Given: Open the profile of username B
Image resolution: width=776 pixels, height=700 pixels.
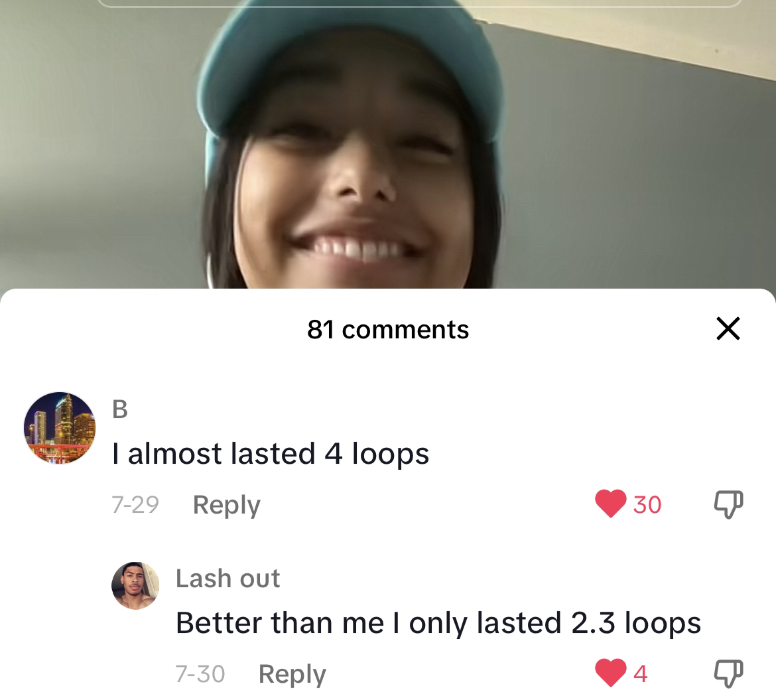Looking at the screenshot, I should (120, 409).
